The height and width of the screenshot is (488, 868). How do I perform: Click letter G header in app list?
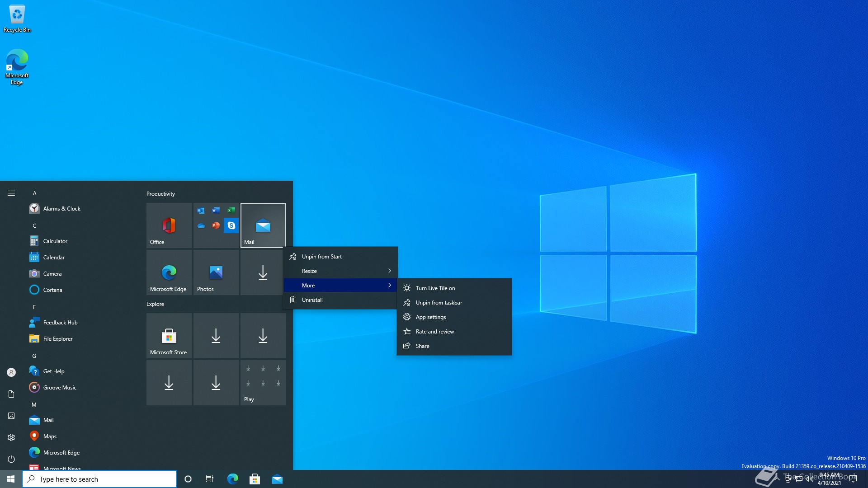(x=34, y=356)
